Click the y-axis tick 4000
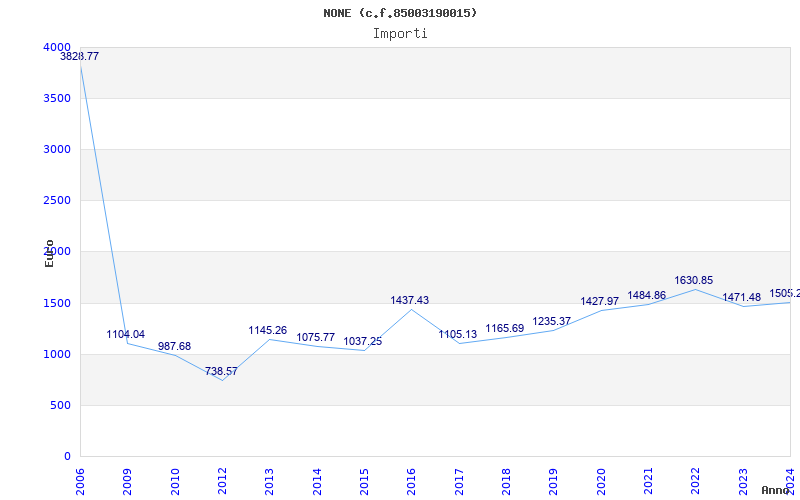This screenshot has height=500, width=800. click(57, 47)
